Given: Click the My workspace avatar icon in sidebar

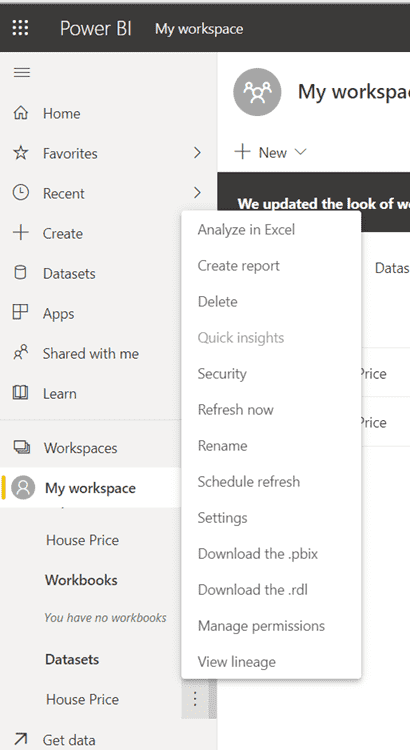Looking at the screenshot, I should 23,487.
